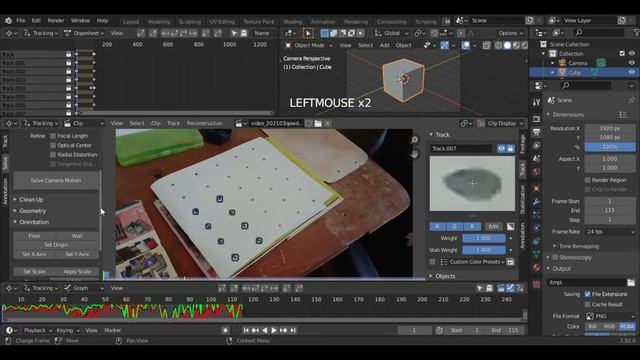
Task: Play the animation forward
Action: (274, 330)
